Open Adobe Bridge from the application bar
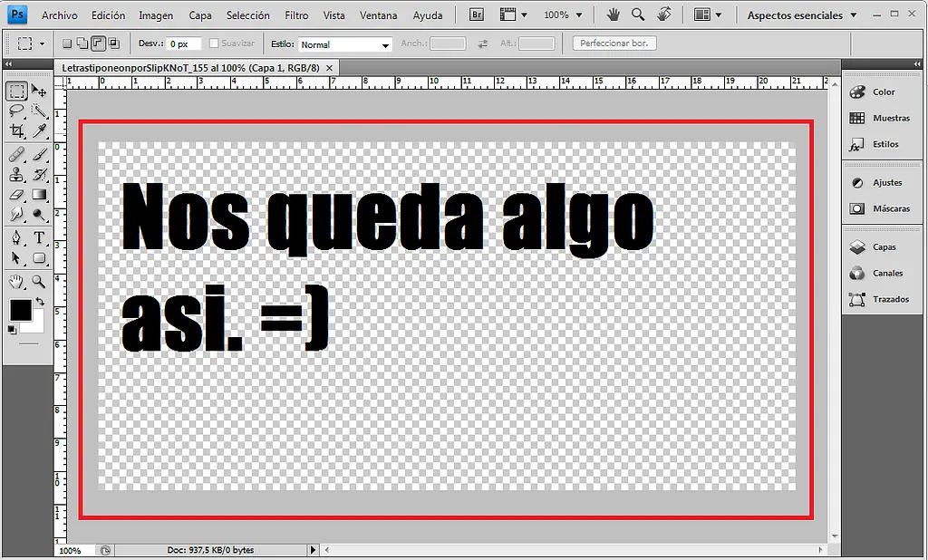The height and width of the screenshot is (560, 928). [475, 14]
